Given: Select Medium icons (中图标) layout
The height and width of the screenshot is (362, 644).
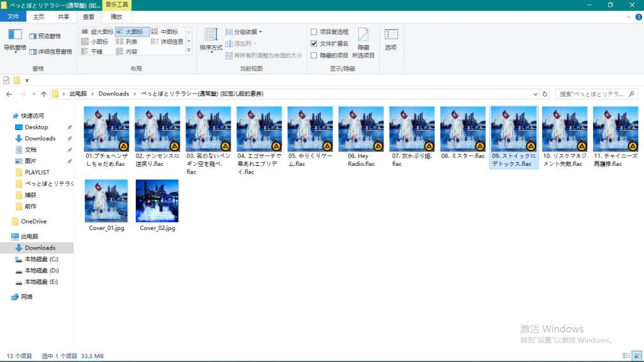Looking at the screenshot, I should (x=165, y=31).
